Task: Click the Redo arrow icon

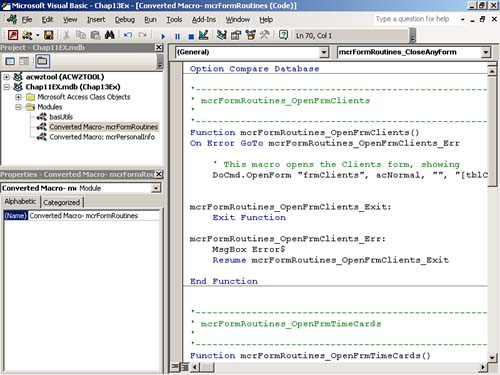Action: pyautogui.click(x=143, y=35)
